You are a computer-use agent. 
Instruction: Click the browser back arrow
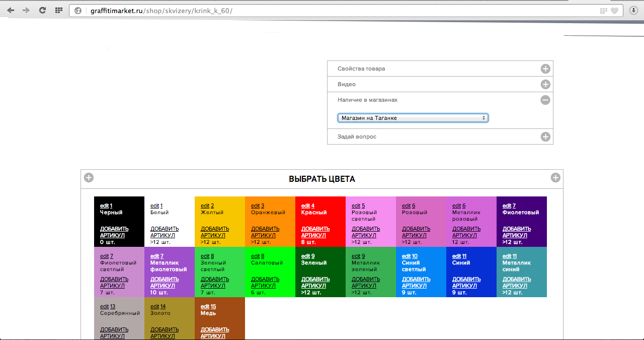(x=11, y=10)
